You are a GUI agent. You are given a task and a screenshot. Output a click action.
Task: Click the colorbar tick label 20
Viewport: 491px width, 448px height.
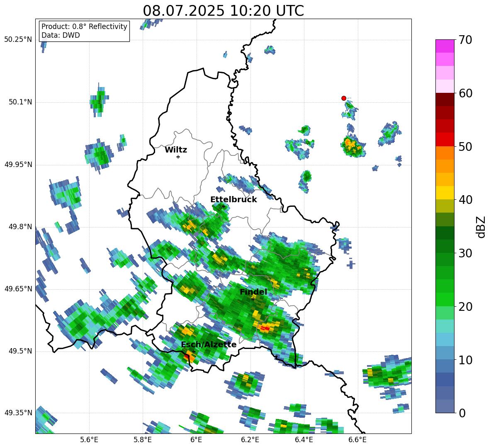pyautogui.click(x=465, y=307)
